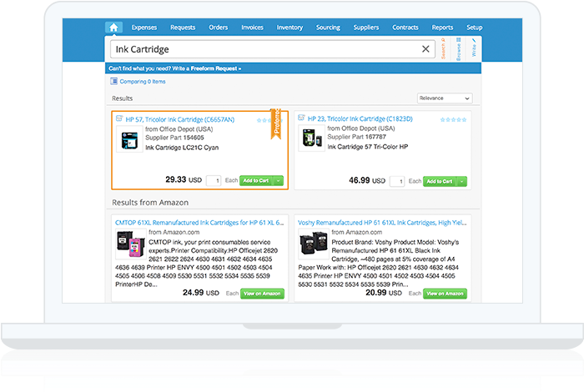The image size is (584, 392).
Task: Add the HP 23 cartridge to cart
Action: [440, 181]
